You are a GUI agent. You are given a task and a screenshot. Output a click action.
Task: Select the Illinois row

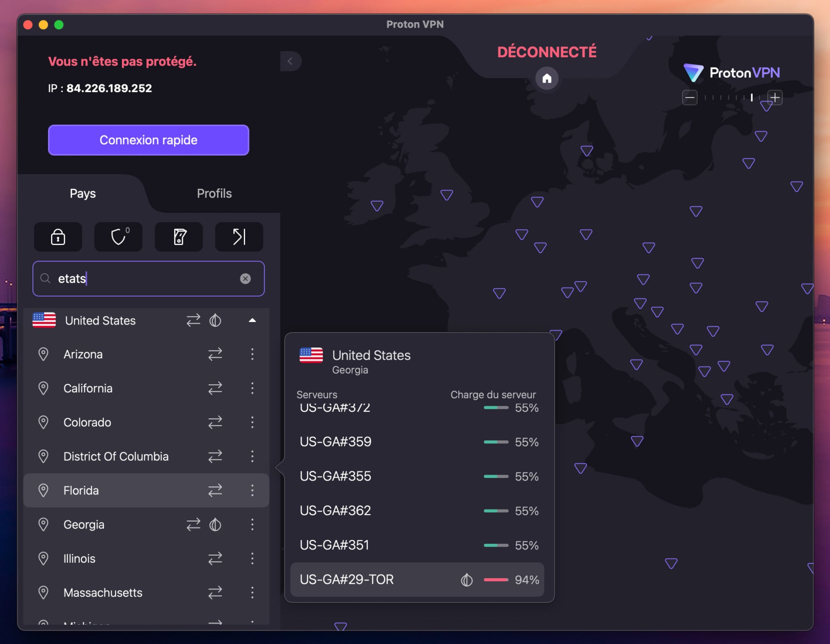tap(146, 558)
